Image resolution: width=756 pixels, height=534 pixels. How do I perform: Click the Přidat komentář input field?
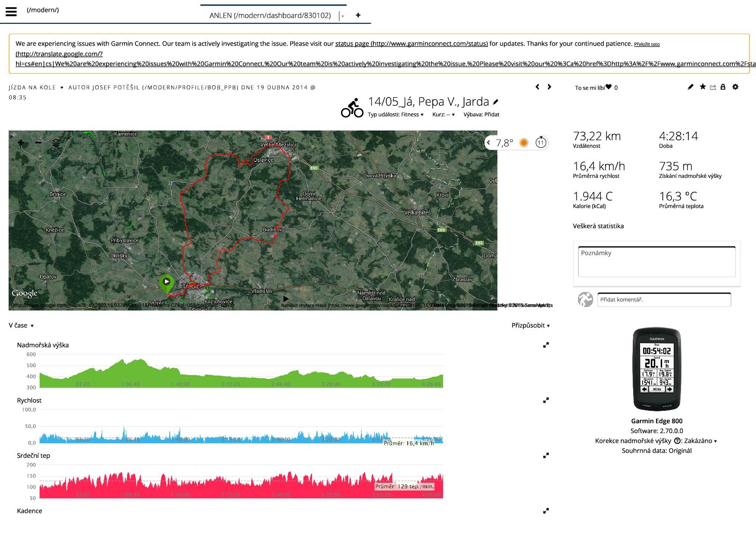[x=664, y=300]
